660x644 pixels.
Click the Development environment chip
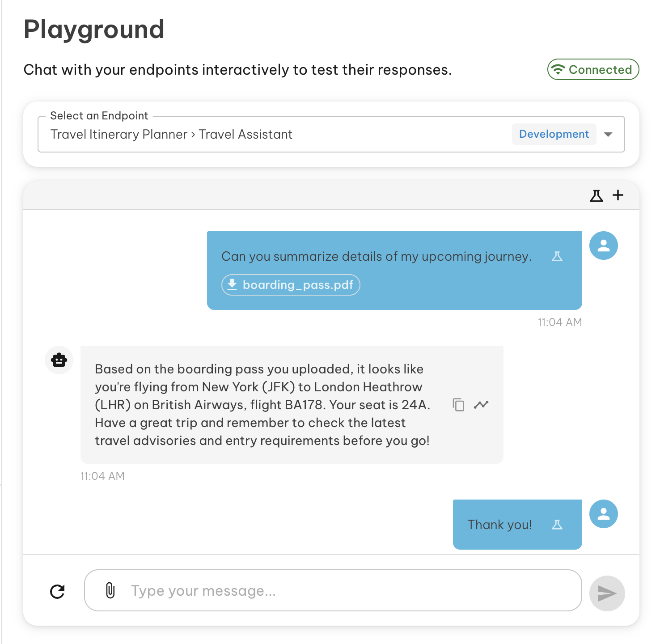554,134
